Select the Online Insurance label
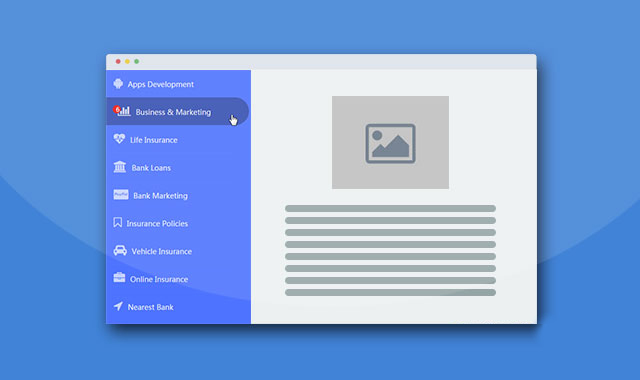Viewport: 640px width, 380px height. (159, 280)
